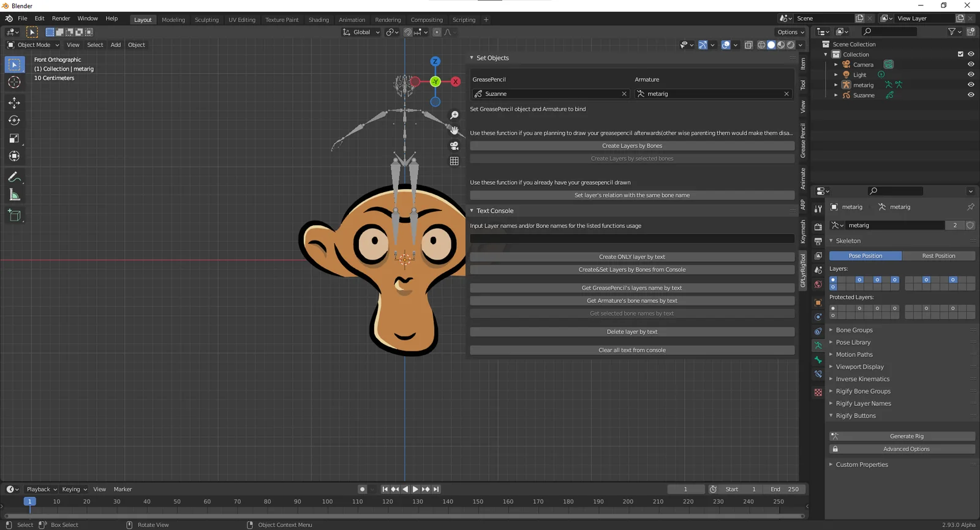
Task: Switch to the Shading workspace tab
Action: tap(318, 20)
